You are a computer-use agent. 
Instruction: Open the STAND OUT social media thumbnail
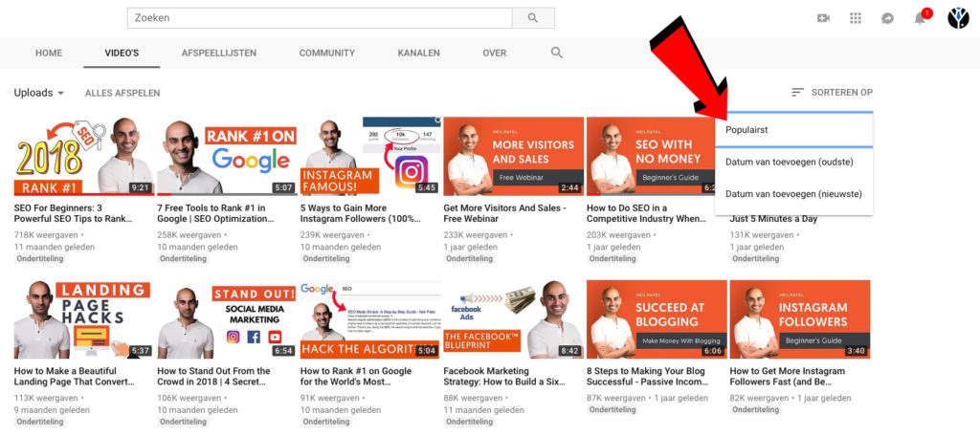point(227,319)
